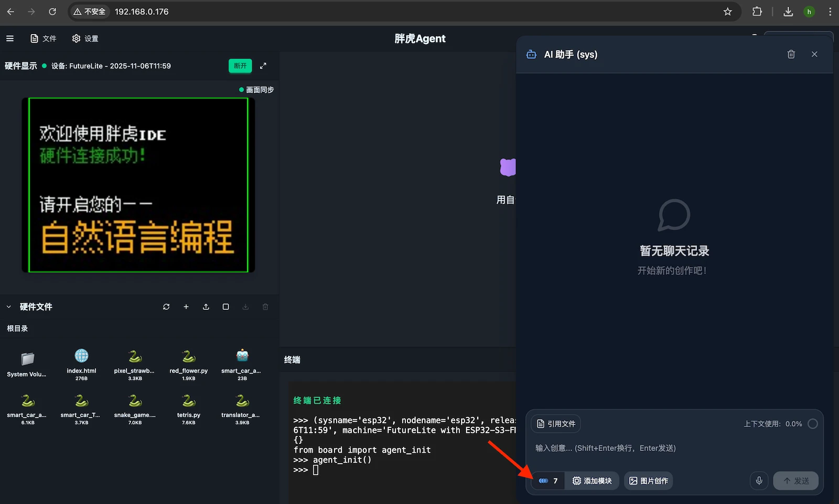
Task: Open the tetris.py file
Action: click(188, 407)
